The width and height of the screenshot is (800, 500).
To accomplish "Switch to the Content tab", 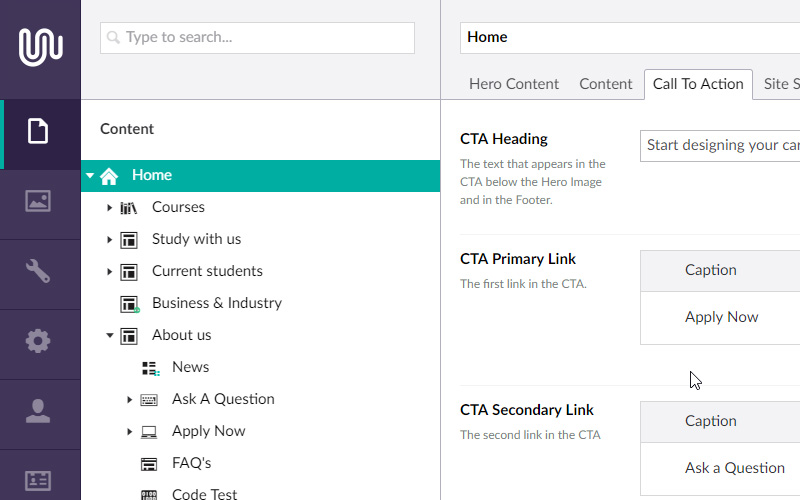I will coord(606,84).
